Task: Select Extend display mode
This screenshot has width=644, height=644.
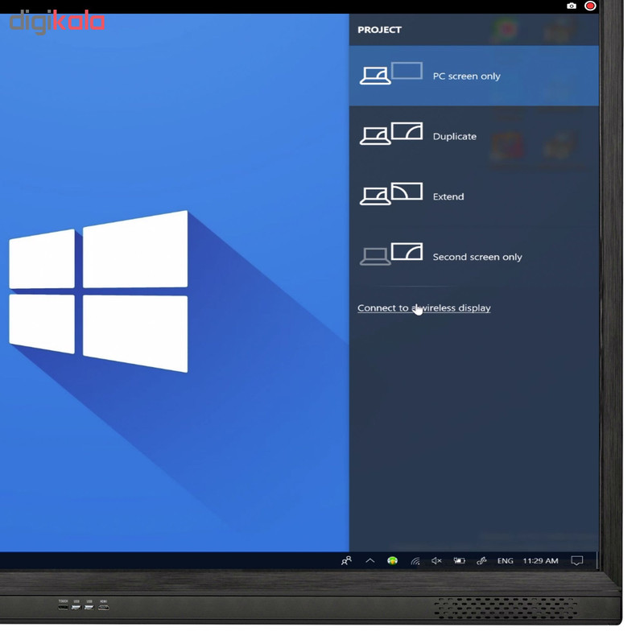Action: pos(474,196)
